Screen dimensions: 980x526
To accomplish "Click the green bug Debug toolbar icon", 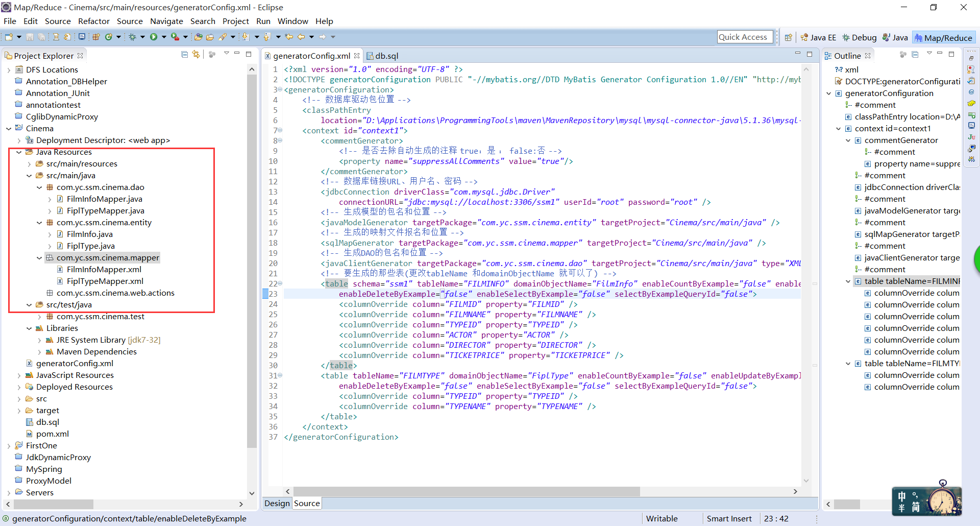I will coord(132,37).
